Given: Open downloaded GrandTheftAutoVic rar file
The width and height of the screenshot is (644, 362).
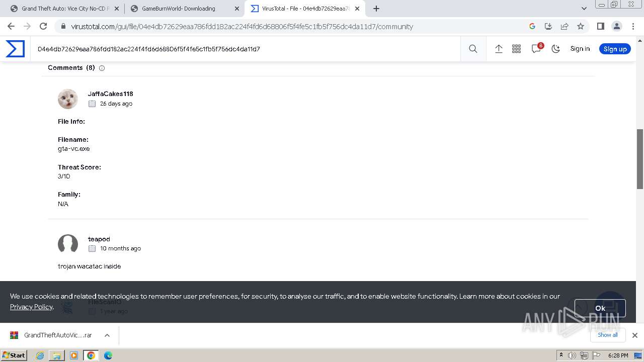Looking at the screenshot, I should tap(52, 335).
